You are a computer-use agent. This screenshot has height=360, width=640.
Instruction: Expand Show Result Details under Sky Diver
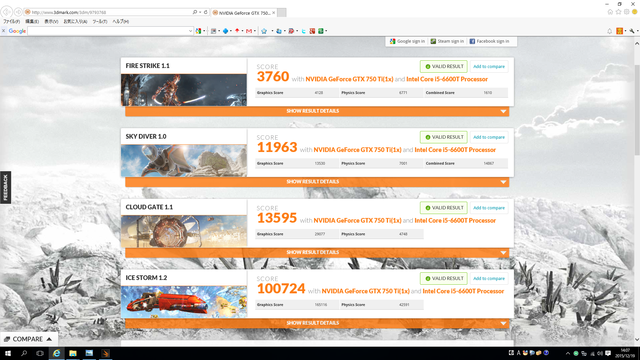click(317, 182)
